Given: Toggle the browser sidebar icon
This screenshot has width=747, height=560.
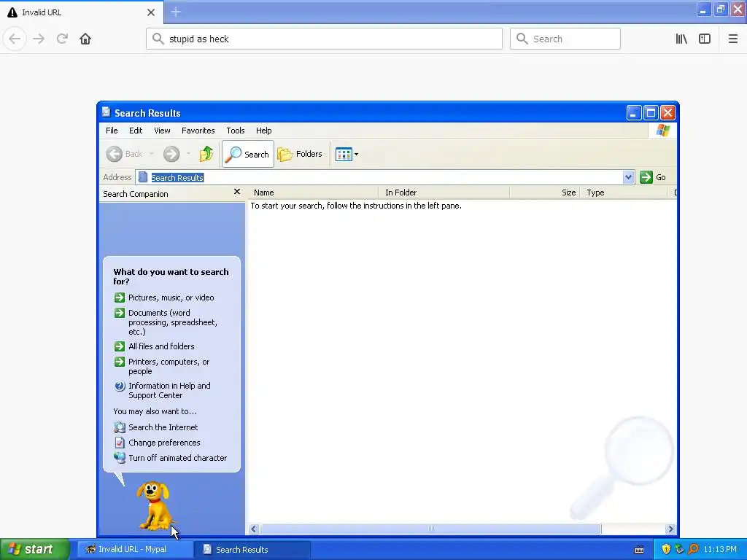Looking at the screenshot, I should point(705,39).
